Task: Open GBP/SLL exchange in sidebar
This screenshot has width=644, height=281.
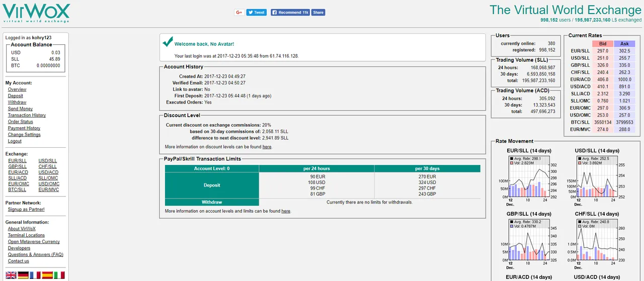Action: pyautogui.click(x=18, y=167)
